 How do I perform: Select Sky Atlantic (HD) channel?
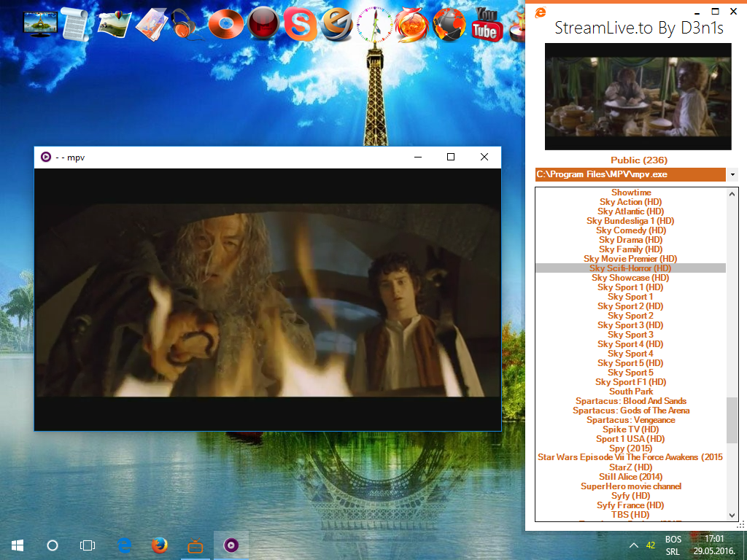pos(631,211)
